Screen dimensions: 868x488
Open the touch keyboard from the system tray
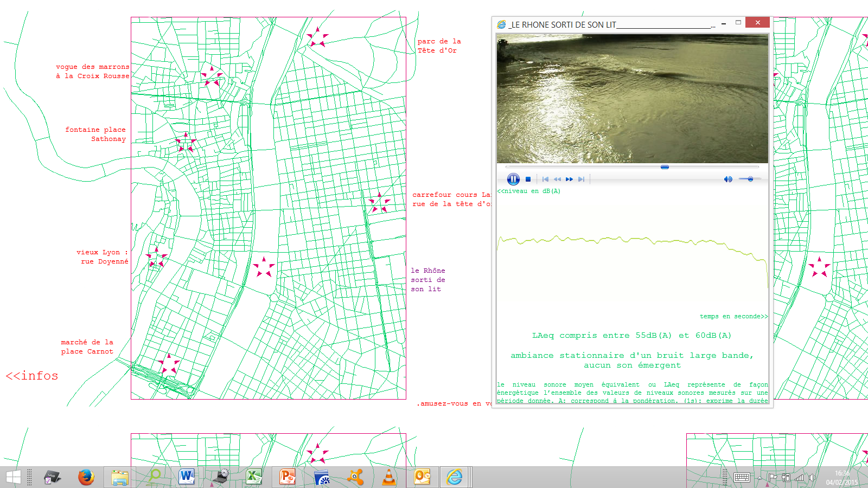742,478
